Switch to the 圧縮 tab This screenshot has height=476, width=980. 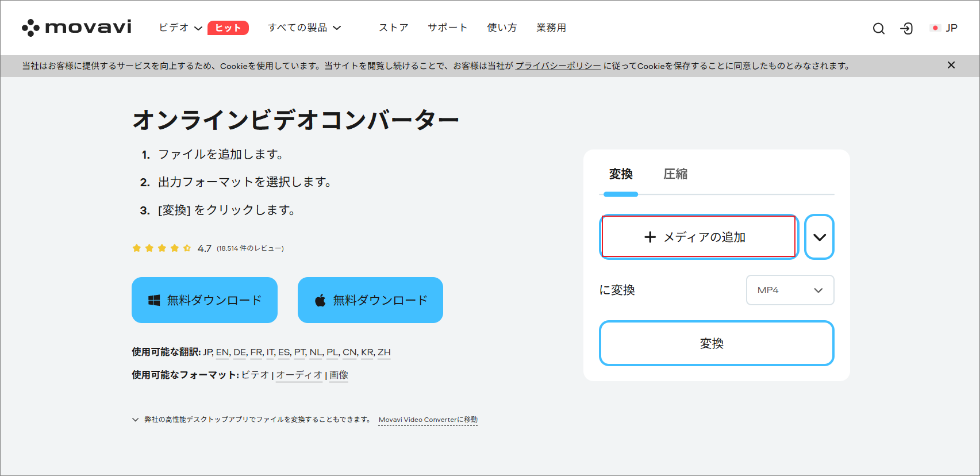click(x=675, y=174)
